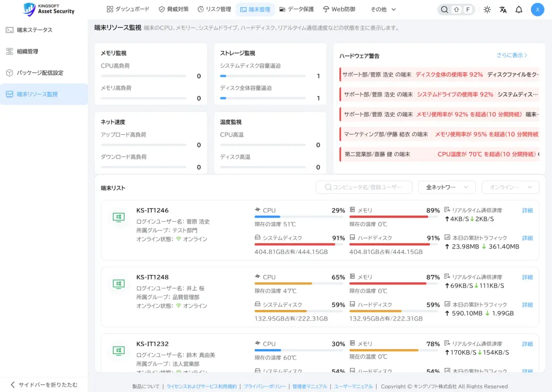The image size is (552, 392).
Task: Click the 端末ステータス sidebar icon
Action: (x=9, y=30)
